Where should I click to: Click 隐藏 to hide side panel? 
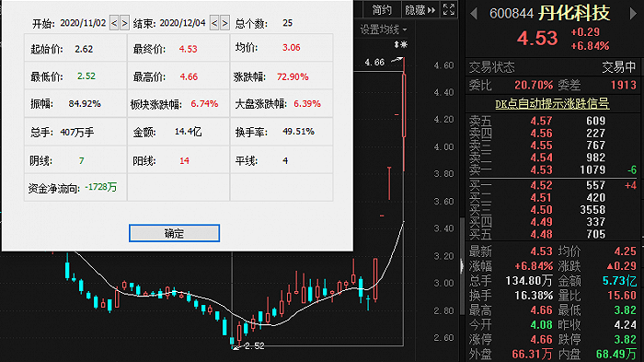(x=420, y=9)
